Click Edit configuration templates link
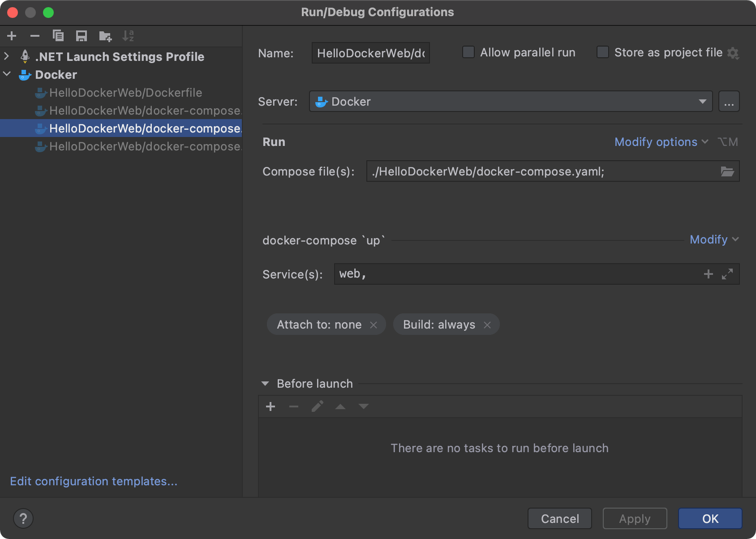756x539 pixels. (94, 481)
